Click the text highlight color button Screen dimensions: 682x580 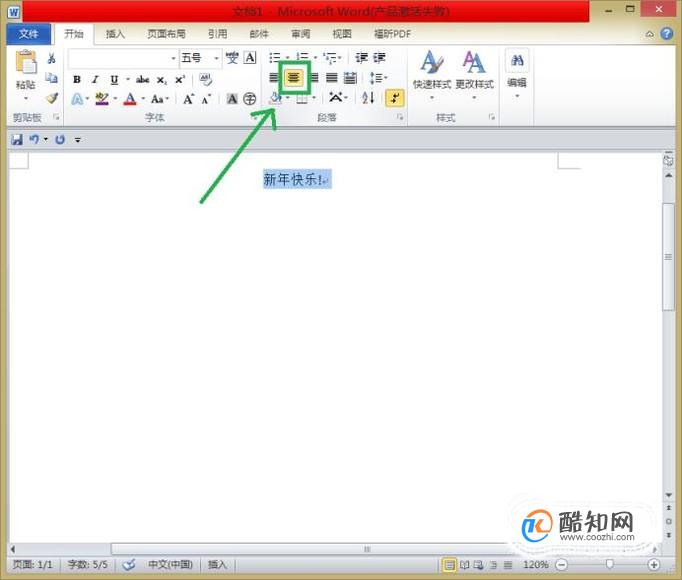coord(102,99)
